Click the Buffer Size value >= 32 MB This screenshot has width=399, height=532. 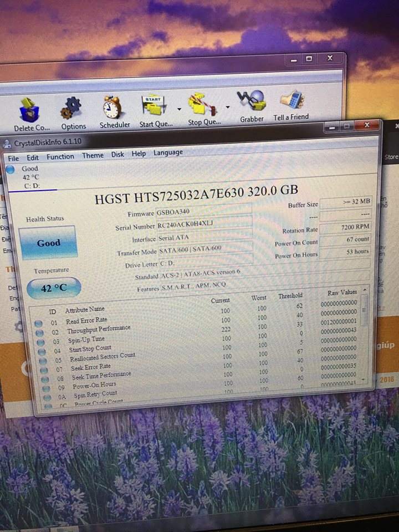click(x=346, y=202)
